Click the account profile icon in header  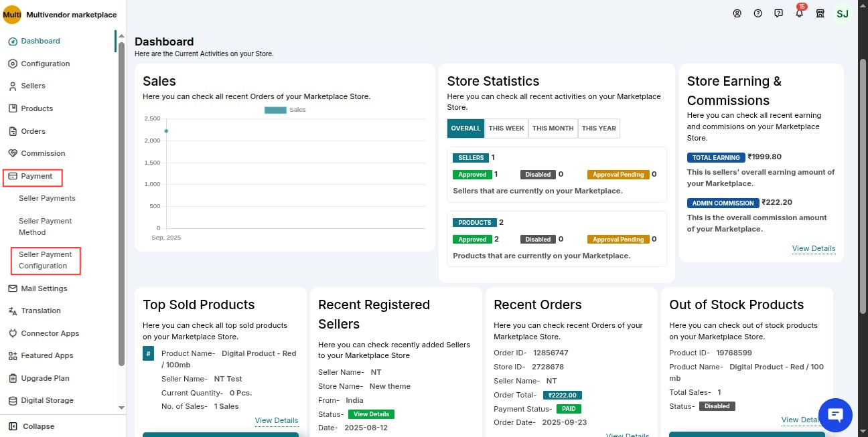click(737, 13)
